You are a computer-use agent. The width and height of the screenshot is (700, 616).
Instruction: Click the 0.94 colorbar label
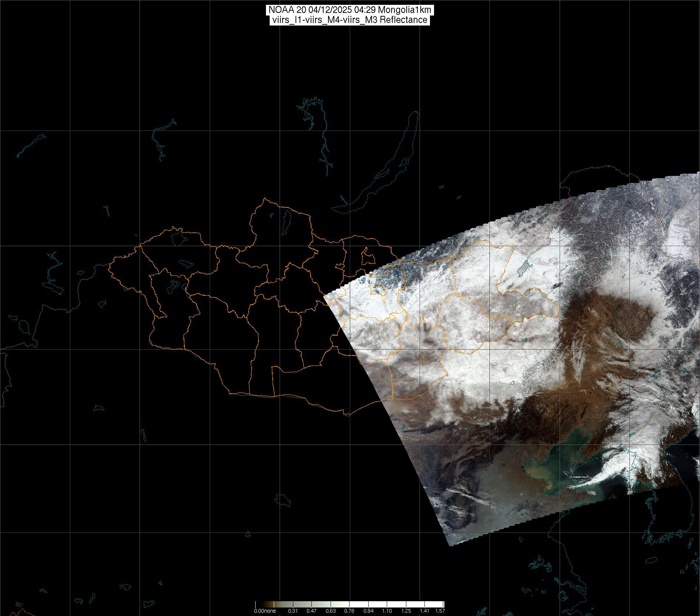368,611
